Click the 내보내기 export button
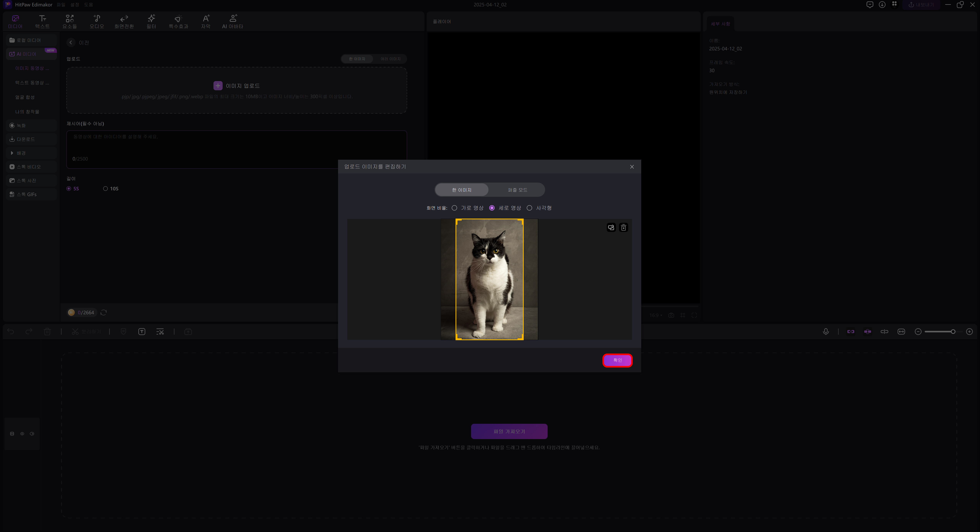The height and width of the screenshot is (532, 980). point(921,5)
